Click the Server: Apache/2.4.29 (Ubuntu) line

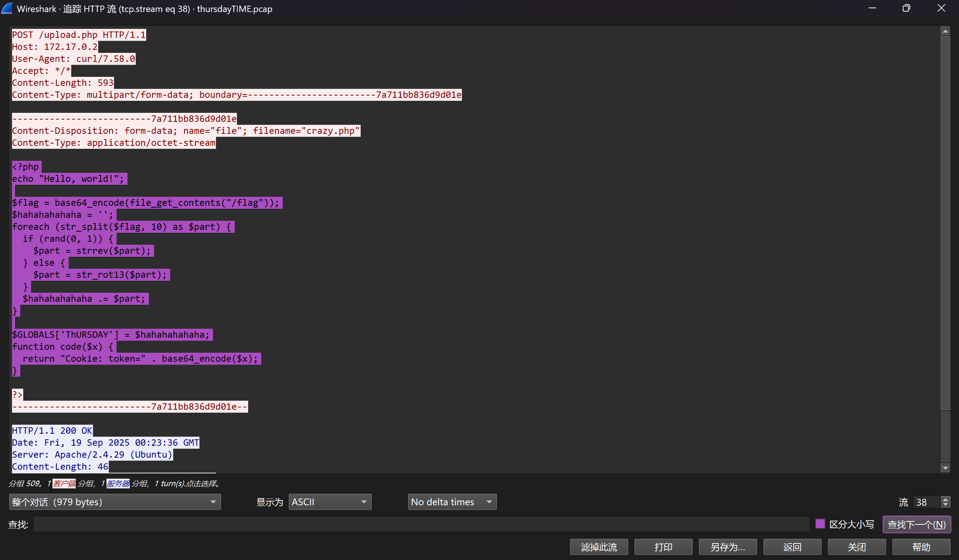click(x=92, y=455)
